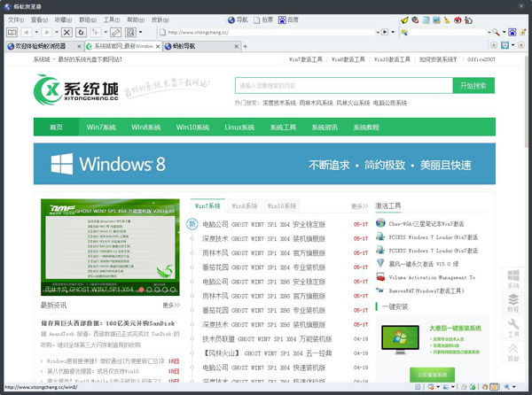Click the status bar zoom magnifier icon
532x395 pixels.
tap(506, 387)
